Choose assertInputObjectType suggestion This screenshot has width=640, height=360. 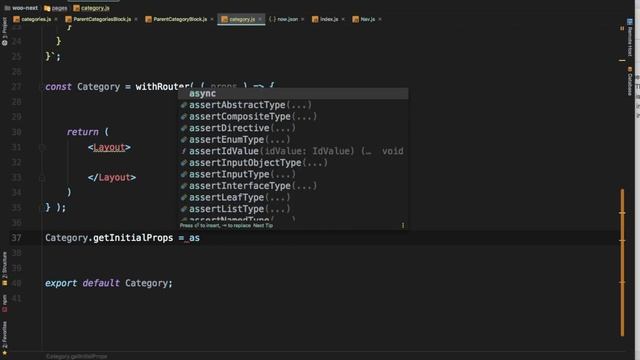293,162
